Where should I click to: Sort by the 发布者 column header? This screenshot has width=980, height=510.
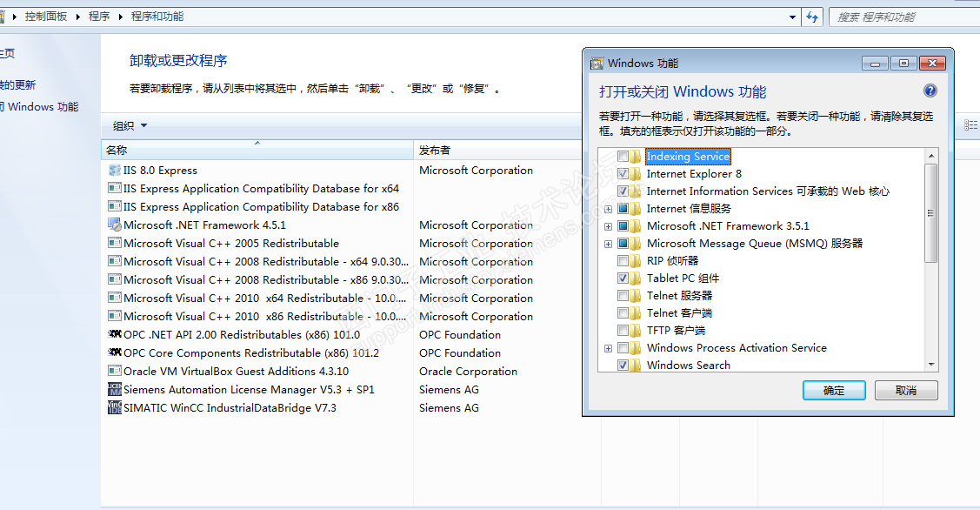point(497,150)
